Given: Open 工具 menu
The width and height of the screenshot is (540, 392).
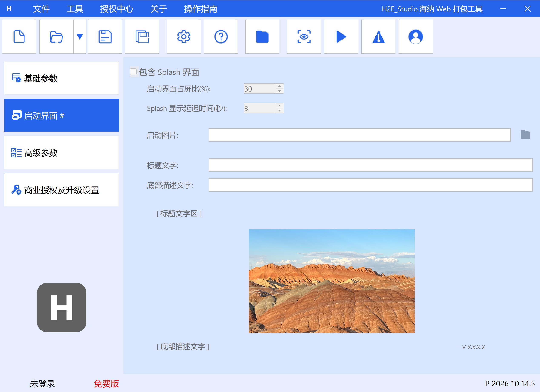Looking at the screenshot, I should click(x=75, y=9).
